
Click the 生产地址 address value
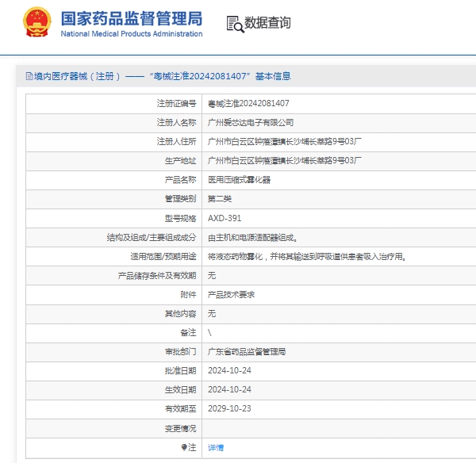285,160
